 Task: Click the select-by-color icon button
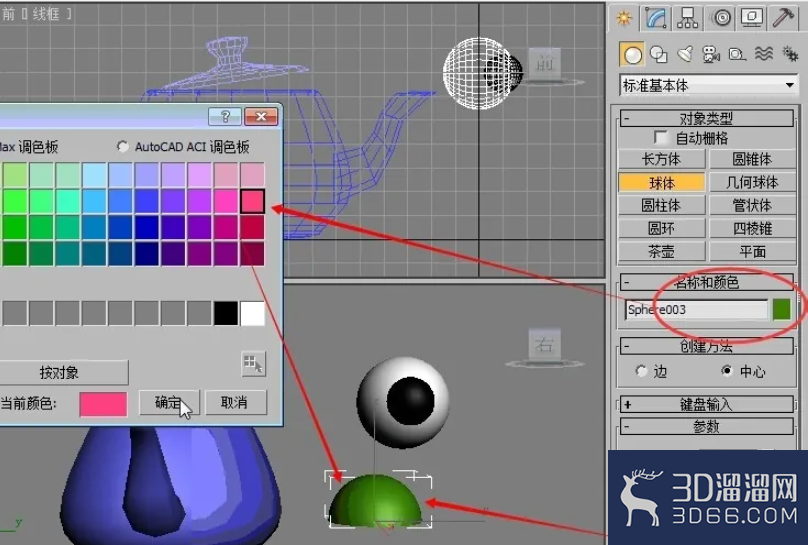tap(253, 364)
